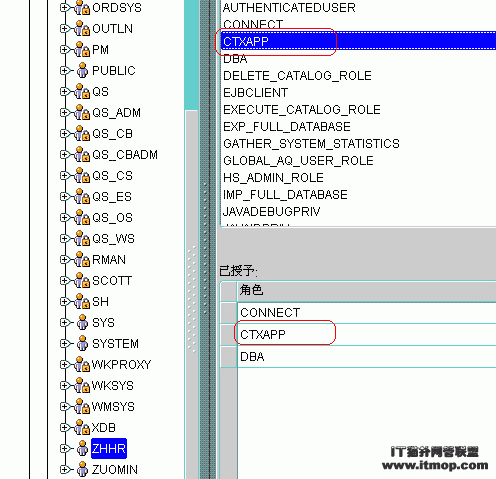Image resolution: width=496 pixels, height=479 pixels.
Task: Click the locked user icon beside PM
Action: coord(82,50)
